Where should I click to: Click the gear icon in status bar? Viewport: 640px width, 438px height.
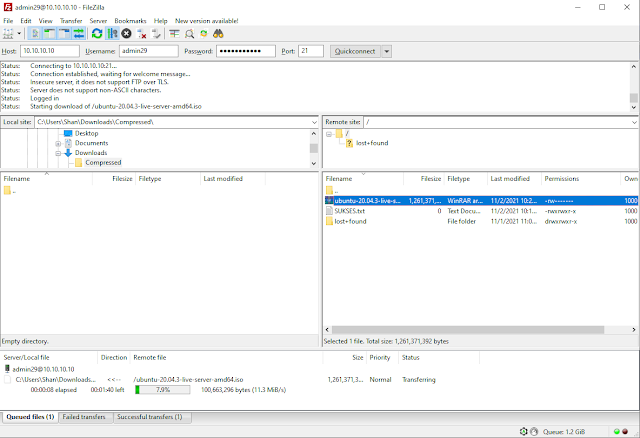[524, 431]
